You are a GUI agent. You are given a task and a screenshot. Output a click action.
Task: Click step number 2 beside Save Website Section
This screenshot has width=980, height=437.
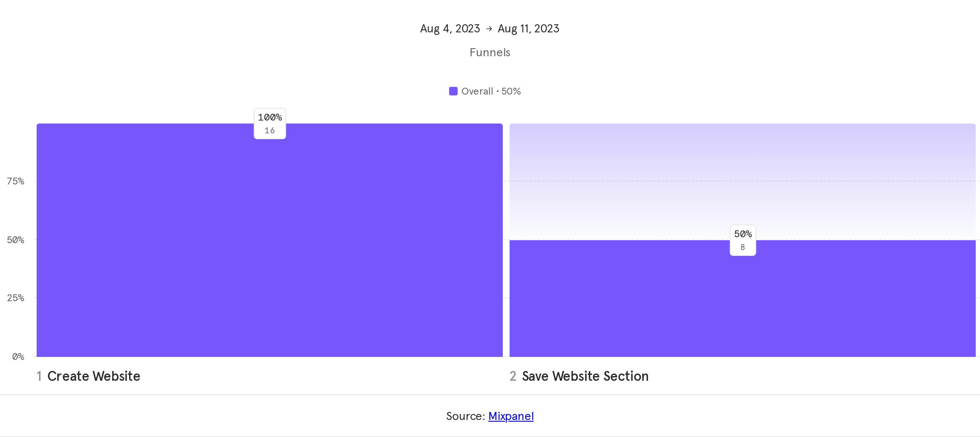513,376
